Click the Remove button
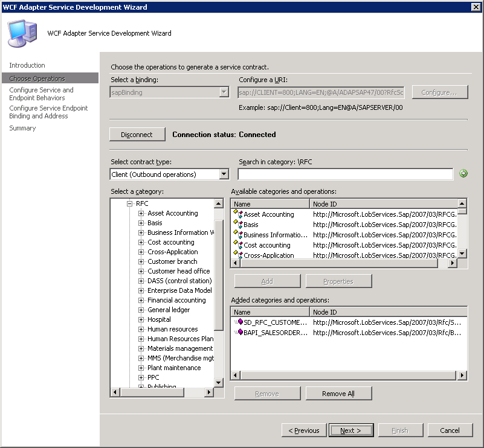This screenshot has width=484, height=448. [x=267, y=394]
